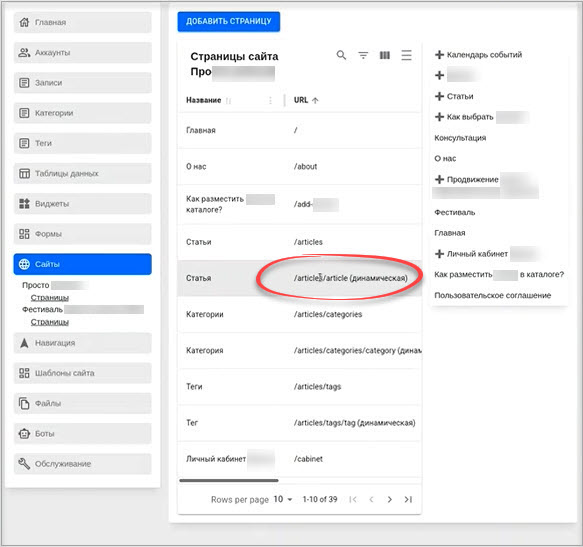The height and width of the screenshot is (547, 583).
Task: Open the Главная menu item in sidebar
Action: coord(83,22)
